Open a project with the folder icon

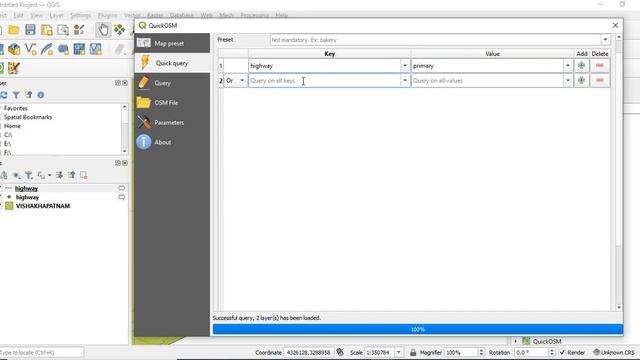[14, 30]
